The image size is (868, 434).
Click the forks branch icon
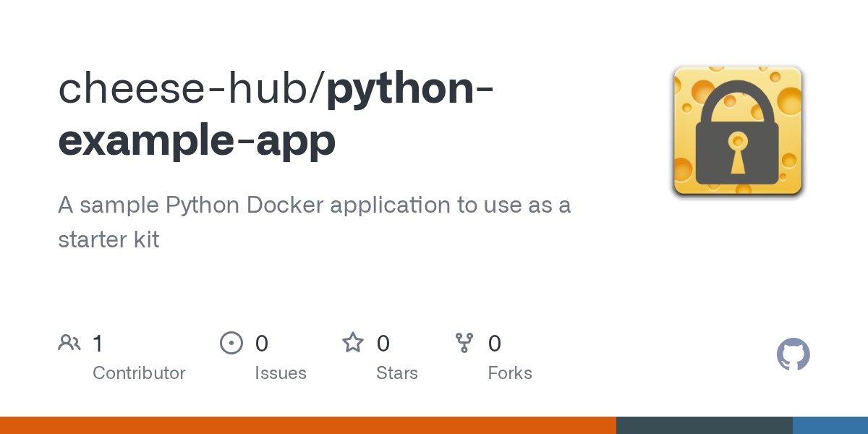(x=464, y=342)
